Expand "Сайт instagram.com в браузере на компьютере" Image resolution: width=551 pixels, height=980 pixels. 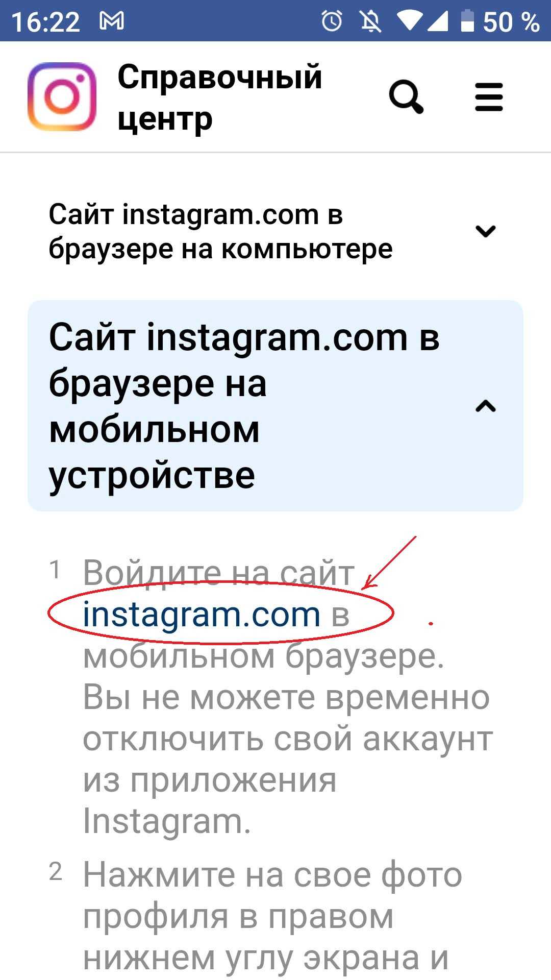point(275,231)
